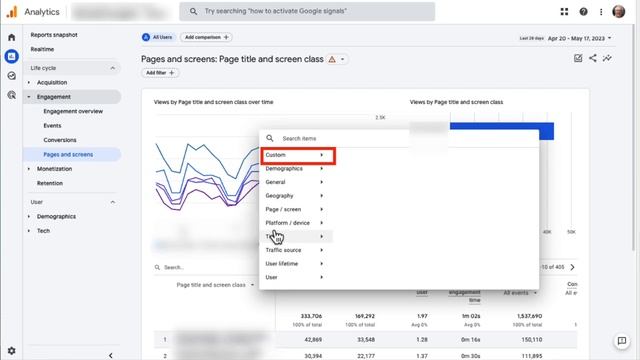640x360 pixels.
Task: Click the feedback chat icon
Action: tap(622, 341)
